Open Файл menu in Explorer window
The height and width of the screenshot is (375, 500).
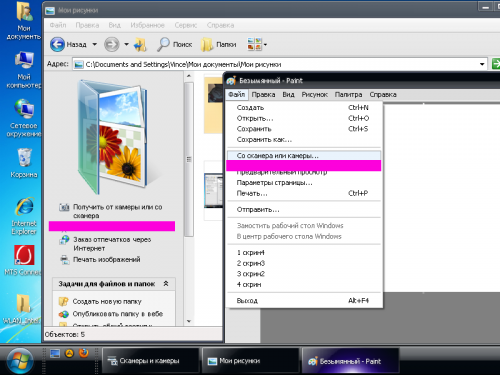pos(58,25)
